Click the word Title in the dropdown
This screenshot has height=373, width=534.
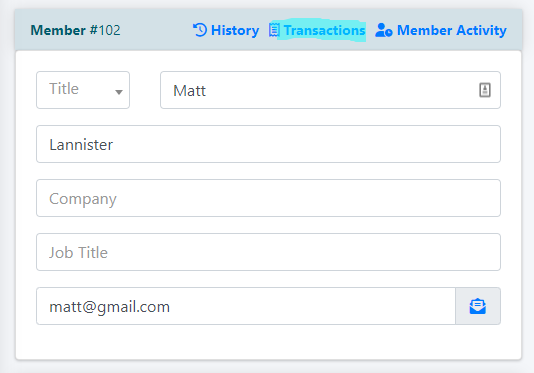[64, 89]
